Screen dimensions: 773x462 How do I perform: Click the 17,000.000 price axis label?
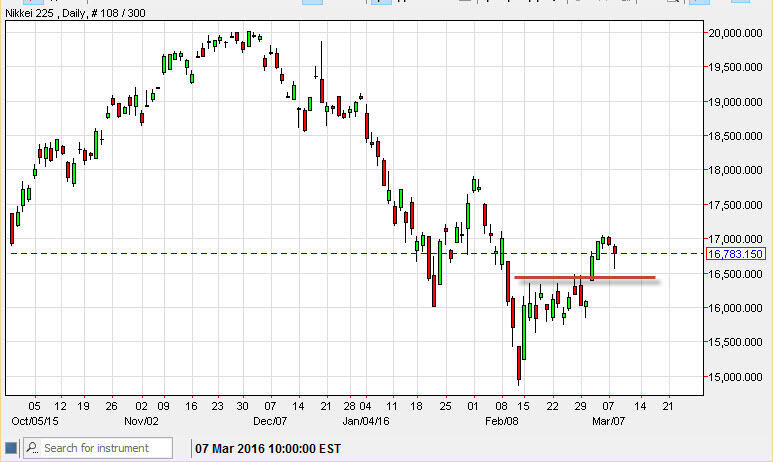tap(735, 239)
